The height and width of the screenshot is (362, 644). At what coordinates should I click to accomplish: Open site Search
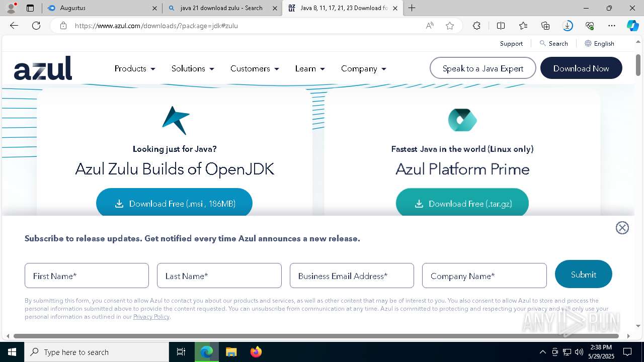[553, 44]
